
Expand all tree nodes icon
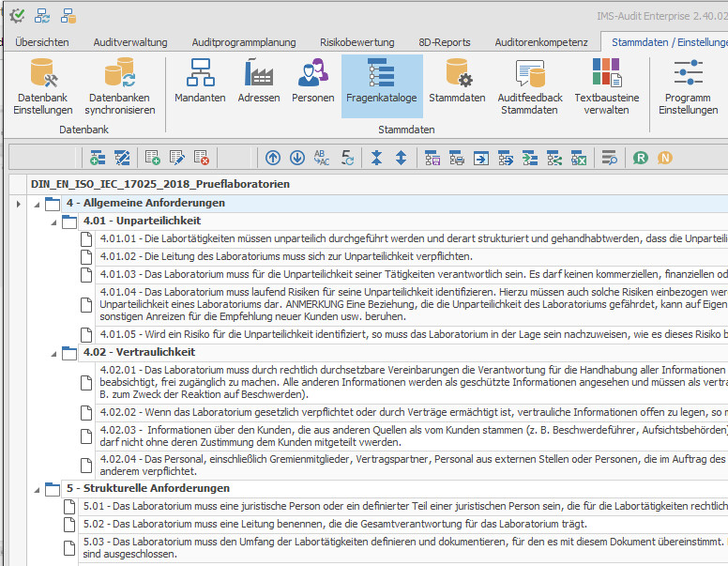(x=402, y=158)
